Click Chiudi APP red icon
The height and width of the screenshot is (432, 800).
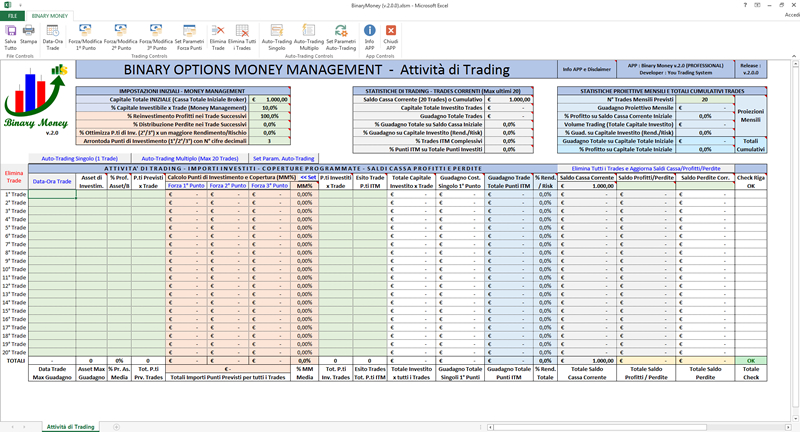pos(391,37)
